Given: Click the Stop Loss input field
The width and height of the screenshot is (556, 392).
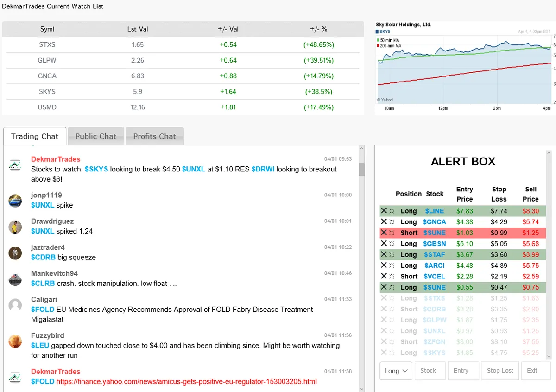Looking at the screenshot, I should click(499, 371).
